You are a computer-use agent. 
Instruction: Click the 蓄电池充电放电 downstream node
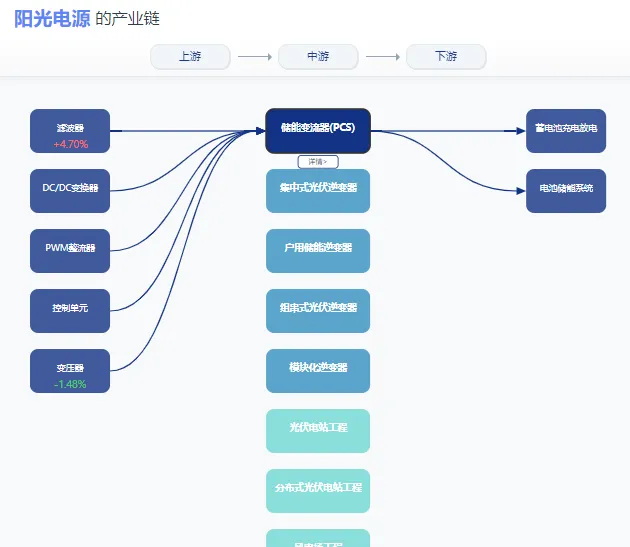pyautogui.click(x=566, y=131)
